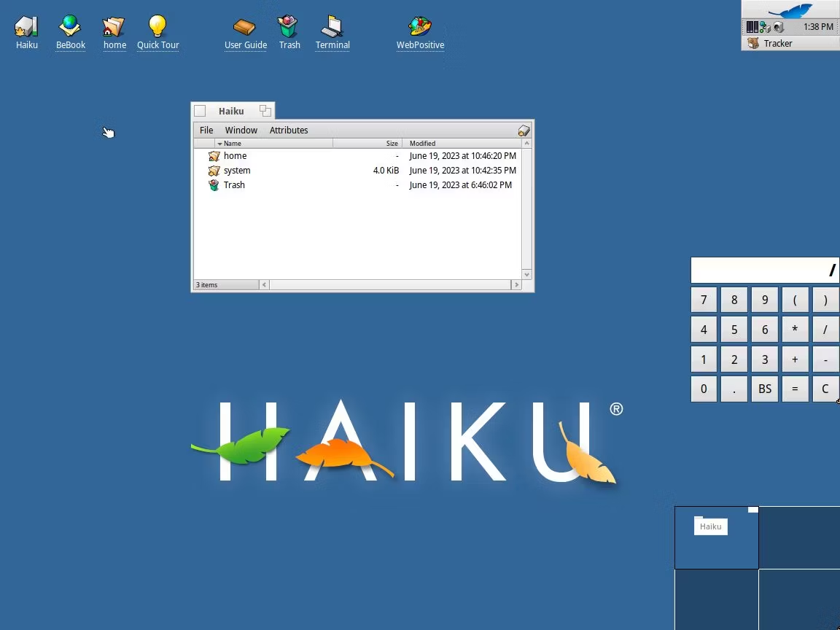This screenshot has height=630, width=840.
Task: Click the decimal point calculator button
Action: pos(734,389)
